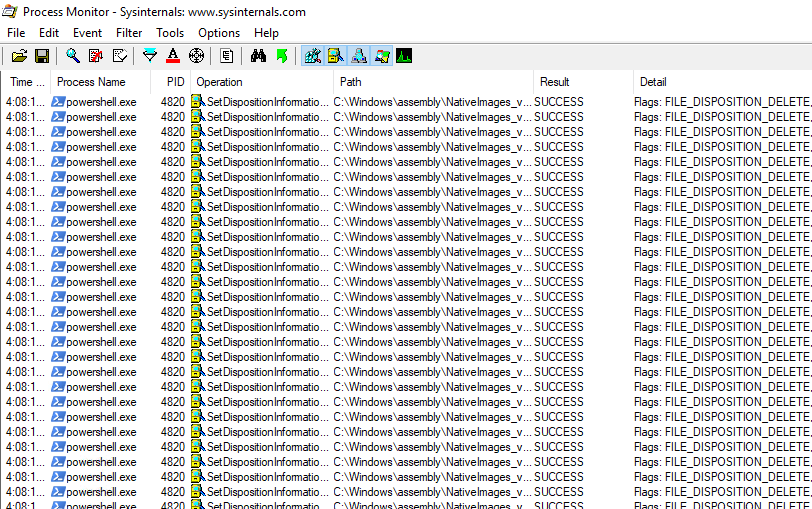Viewport: 812px width, 509px height.
Task: Open Find with the binoculars icon
Action: click(258, 56)
